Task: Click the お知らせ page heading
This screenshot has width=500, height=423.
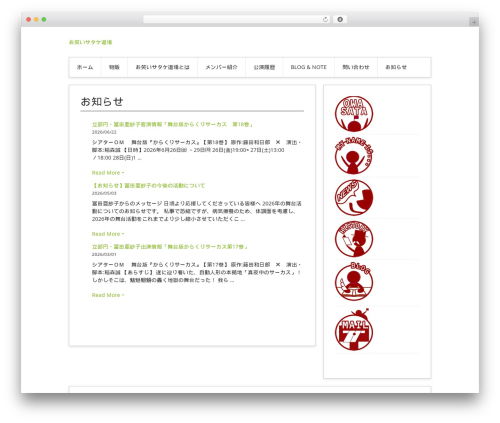Action: pos(102,101)
